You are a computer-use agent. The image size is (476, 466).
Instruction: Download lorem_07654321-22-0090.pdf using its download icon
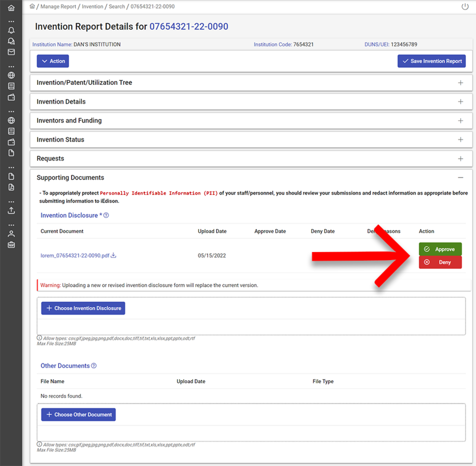point(113,255)
